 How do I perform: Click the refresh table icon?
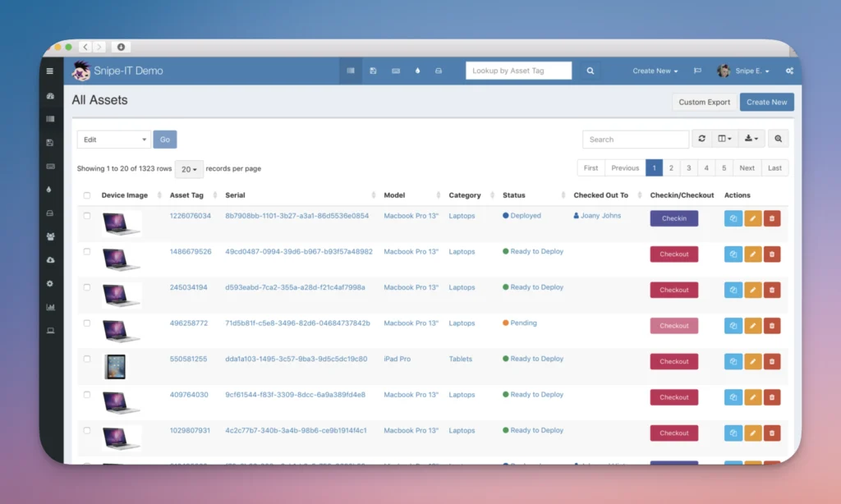tap(701, 140)
